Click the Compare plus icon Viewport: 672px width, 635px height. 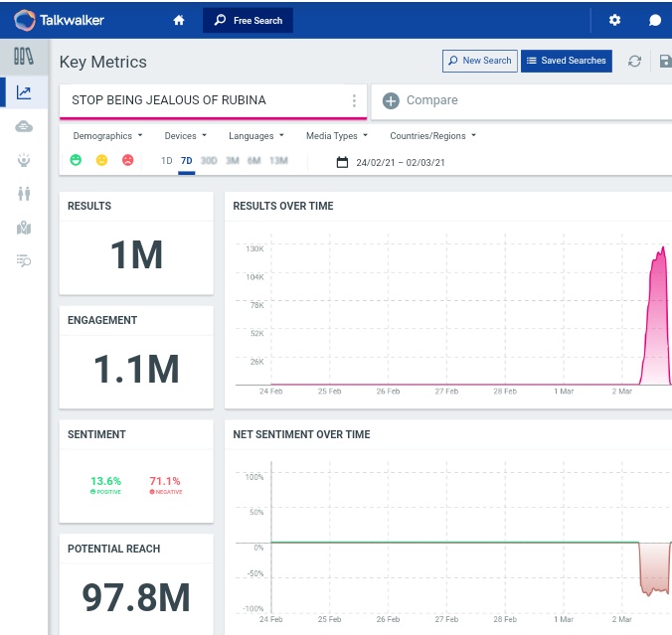coord(391,100)
